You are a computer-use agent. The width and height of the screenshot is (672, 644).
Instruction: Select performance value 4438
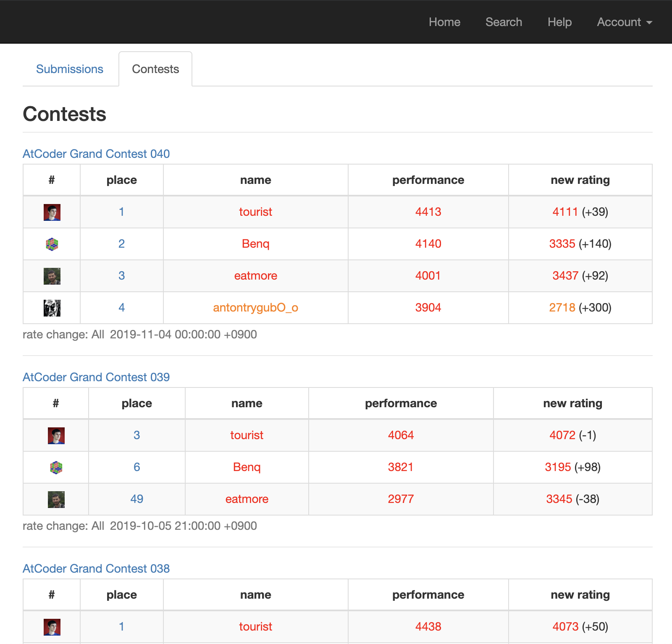[428, 626]
